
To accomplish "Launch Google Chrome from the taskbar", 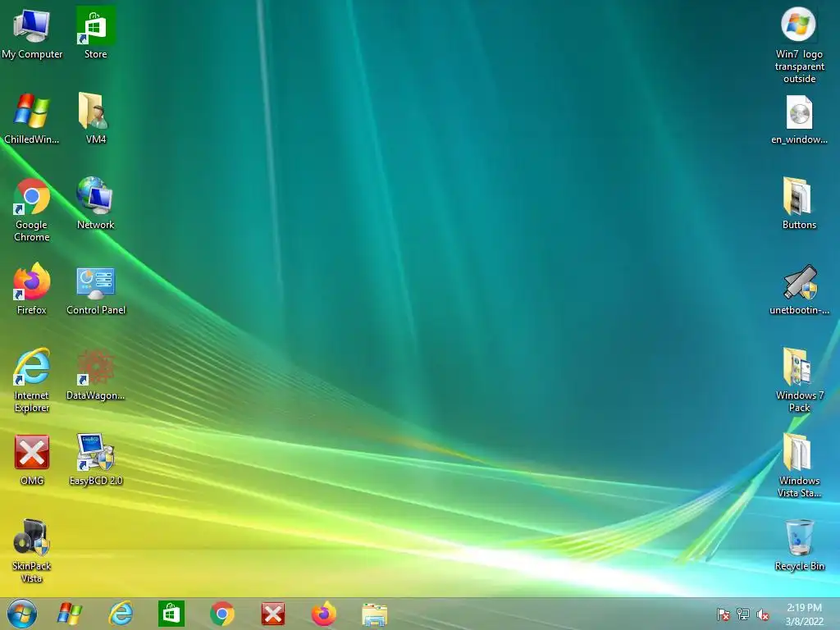I will point(222,614).
